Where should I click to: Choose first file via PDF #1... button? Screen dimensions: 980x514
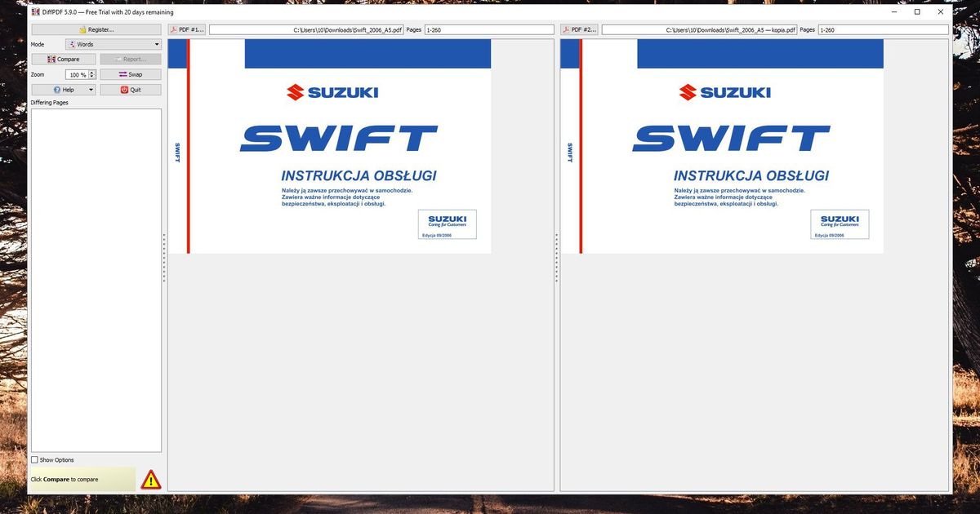click(187, 29)
